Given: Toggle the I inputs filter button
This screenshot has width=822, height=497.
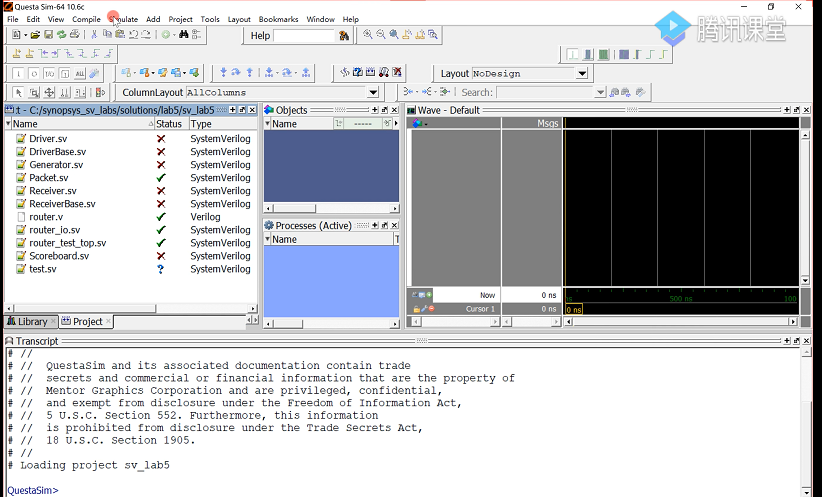Looking at the screenshot, I should pos(18,74).
